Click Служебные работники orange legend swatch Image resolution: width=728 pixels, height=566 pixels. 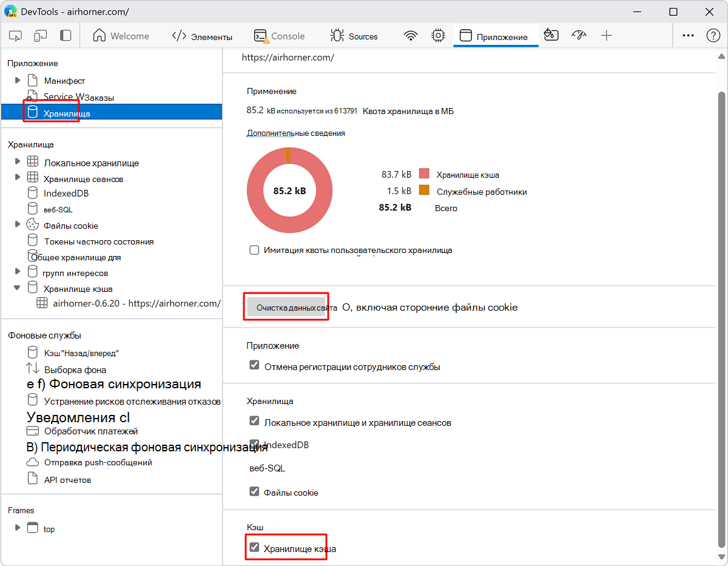424,190
